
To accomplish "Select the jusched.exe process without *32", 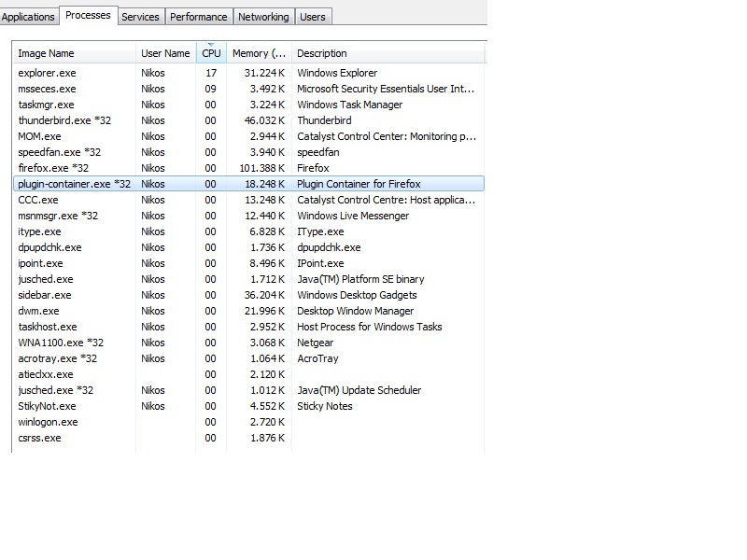I will coord(248,279).
